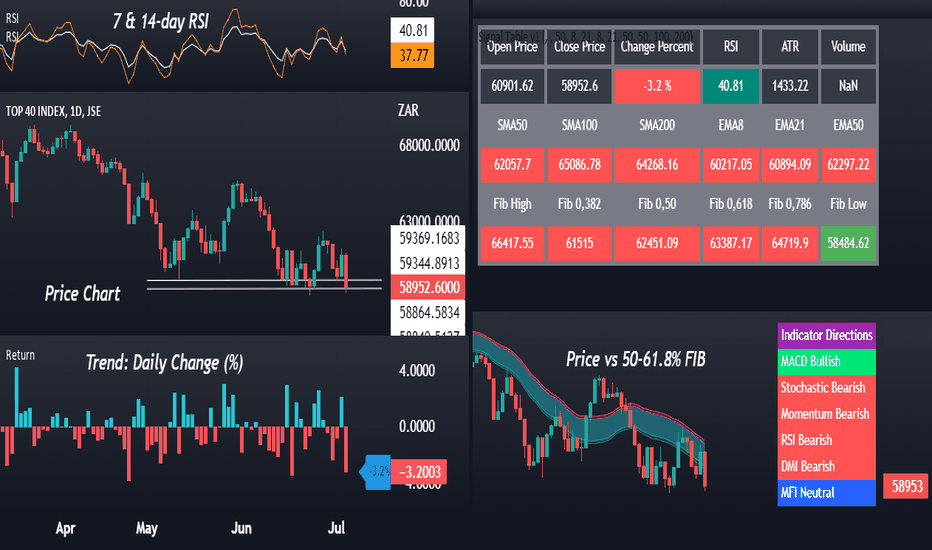This screenshot has width=932, height=550.
Task: Click the Price vs 50-61.8% FIB annotation
Action: [635, 359]
